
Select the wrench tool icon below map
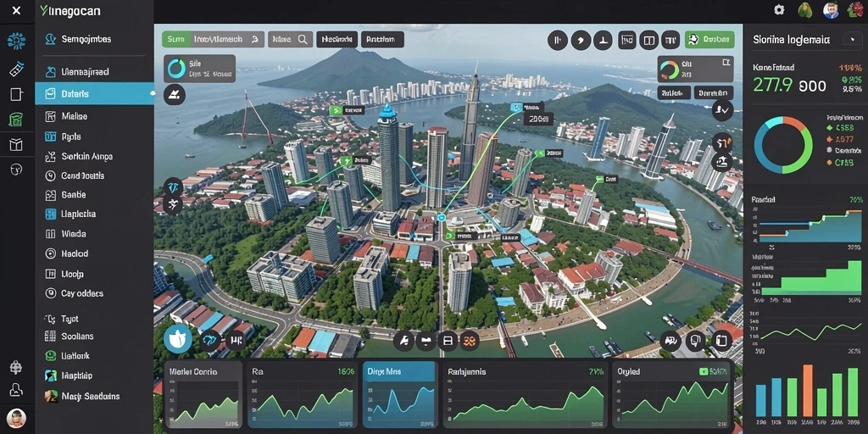pyautogui.click(x=404, y=341)
